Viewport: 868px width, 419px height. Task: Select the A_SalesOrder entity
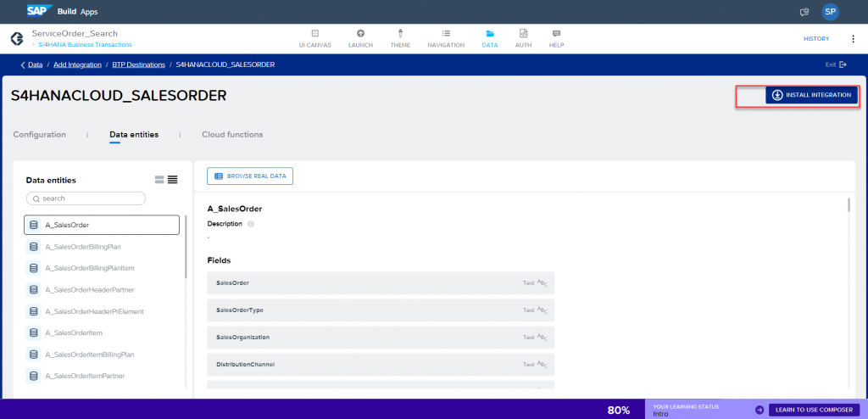pos(102,225)
